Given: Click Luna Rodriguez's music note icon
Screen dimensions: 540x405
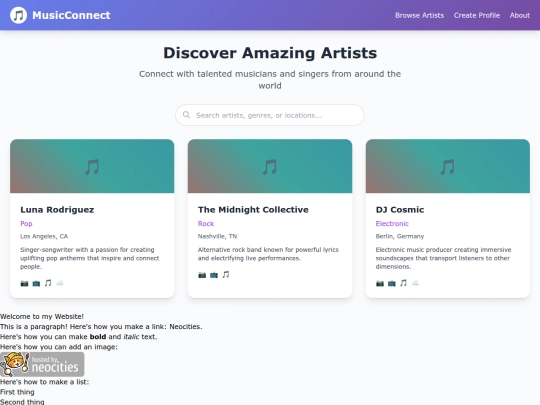Looking at the screenshot, I should [x=48, y=283].
